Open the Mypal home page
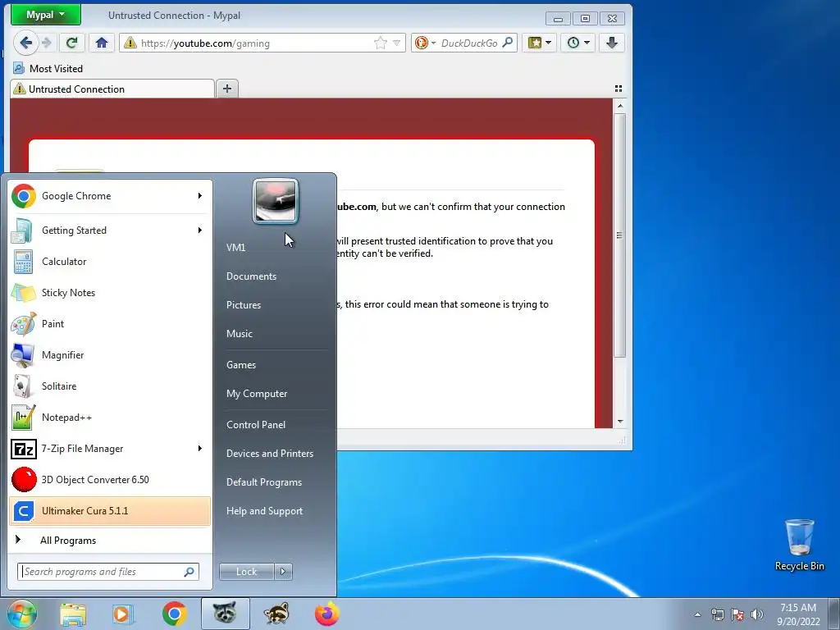 (x=101, y=43)
